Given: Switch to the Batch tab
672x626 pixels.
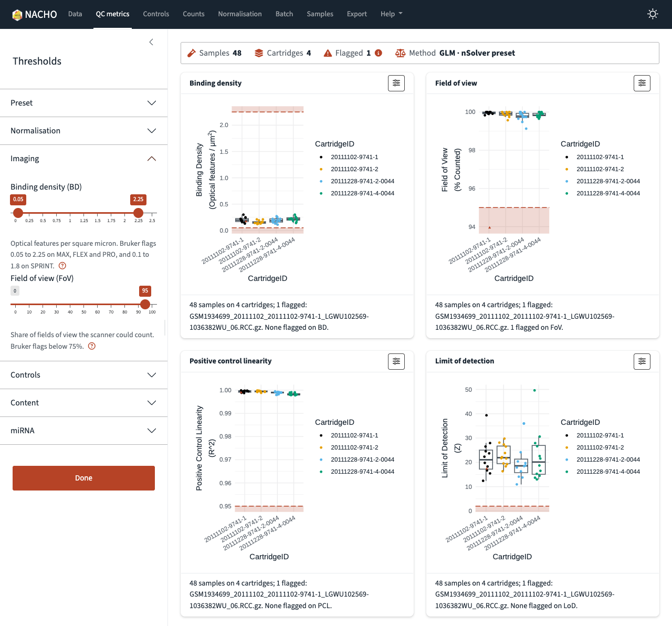Looking at the screenshot, I should click(284, 14).
